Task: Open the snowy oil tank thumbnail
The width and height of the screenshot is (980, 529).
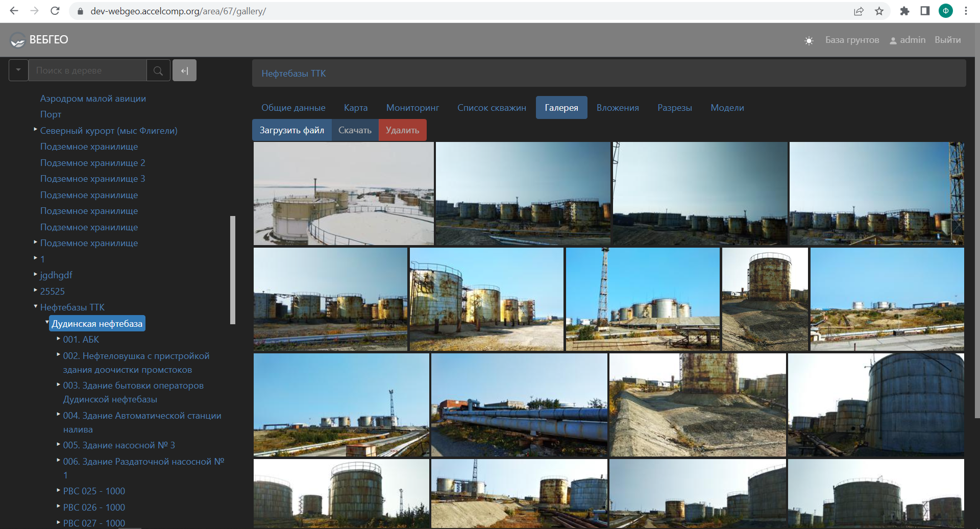Action: [x=344, y=194]
